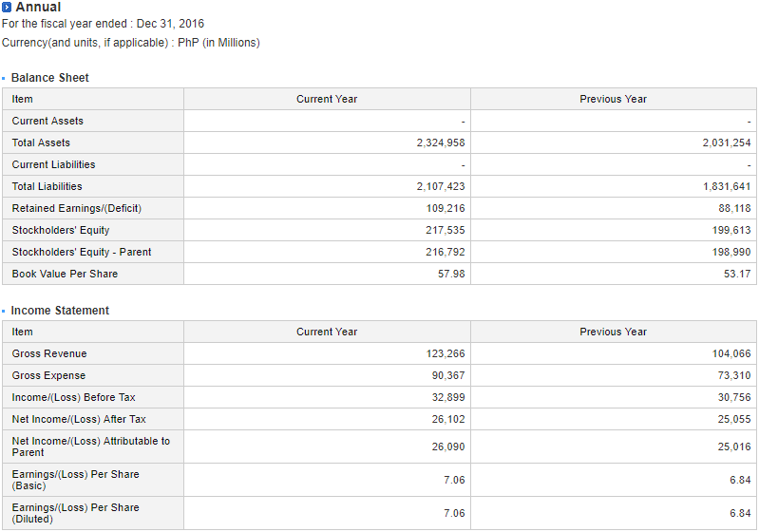
Task: Click the blue arrow icon beside Annual
Action: pos(8,8)
